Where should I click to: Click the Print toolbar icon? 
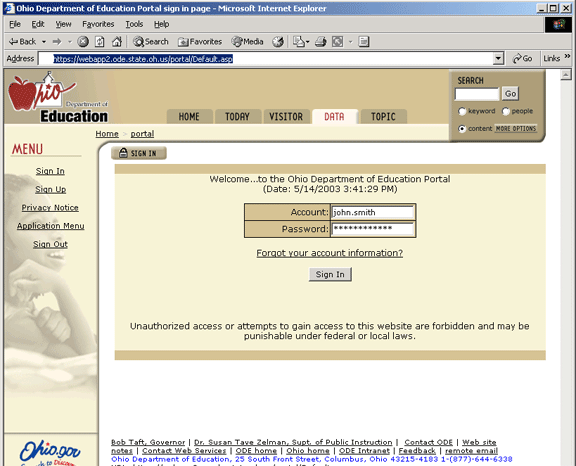321,42
